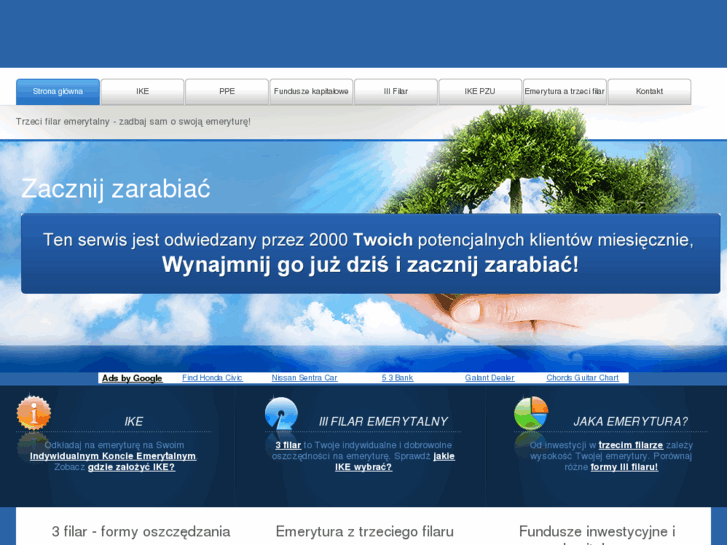The width and height of the screenshot is (727, 545).
Task: Open the PPE navigation tab
Action: coord(227,92)
